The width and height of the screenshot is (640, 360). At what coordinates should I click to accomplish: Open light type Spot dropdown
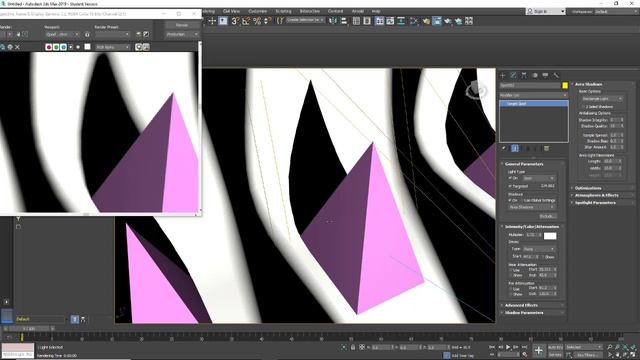click(539, 178)
